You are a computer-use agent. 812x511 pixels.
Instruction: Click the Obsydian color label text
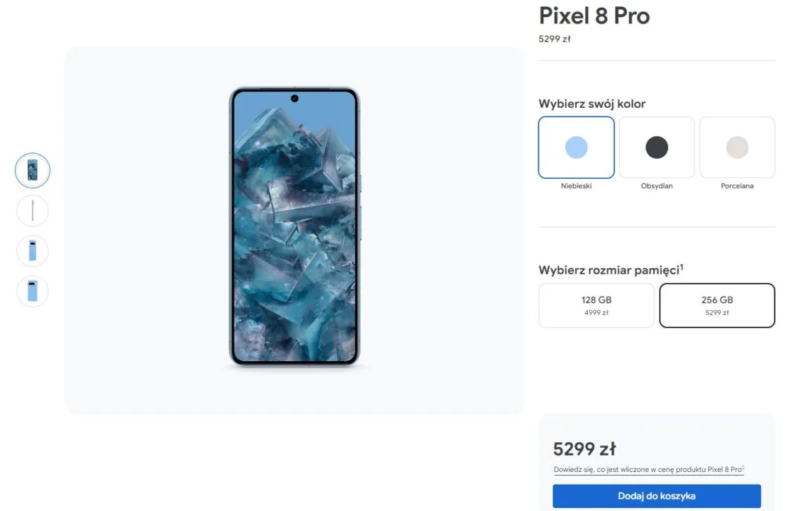pyautogui.click(x=657, y=186)
